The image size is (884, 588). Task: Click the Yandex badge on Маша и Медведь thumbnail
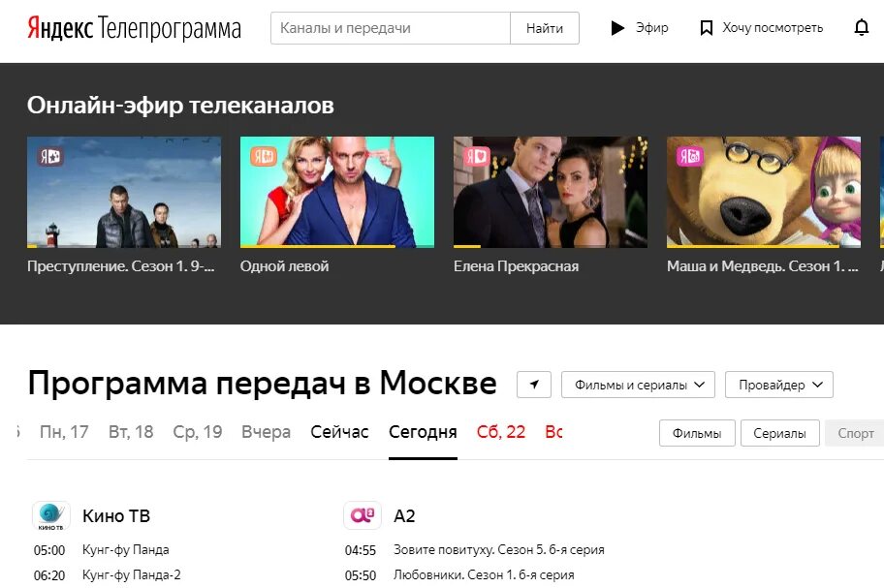pyautogui.click(x=689, y=156)
